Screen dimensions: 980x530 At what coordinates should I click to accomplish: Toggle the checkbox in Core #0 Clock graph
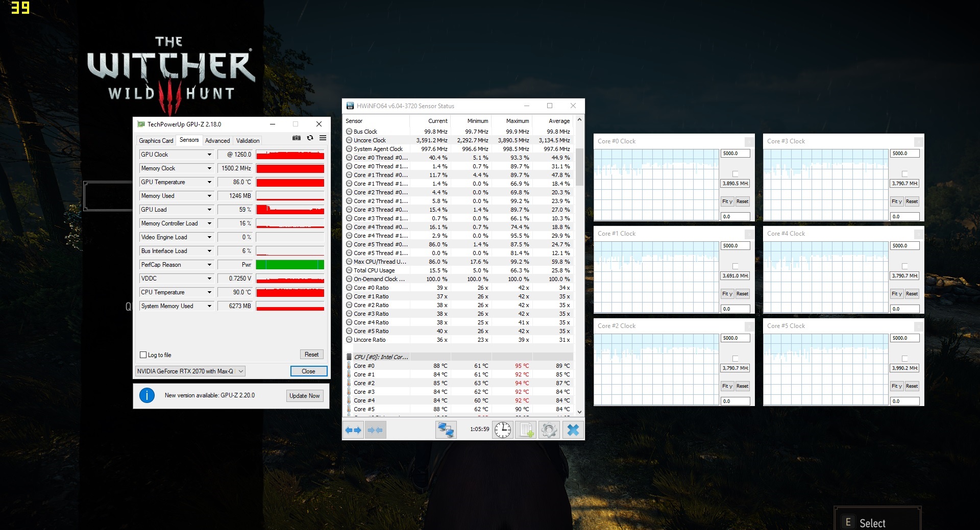pos(736,174)
